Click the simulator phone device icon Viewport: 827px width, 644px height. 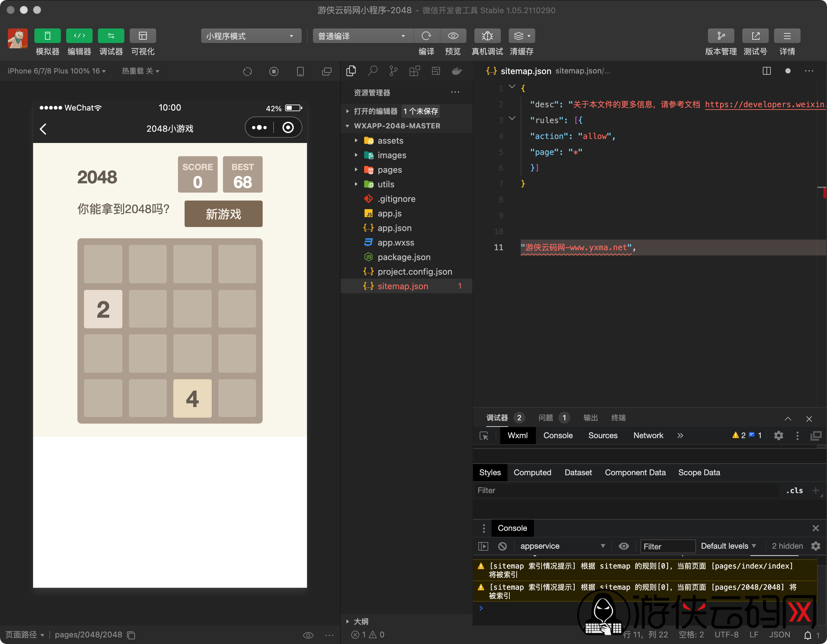click(300, 71)
